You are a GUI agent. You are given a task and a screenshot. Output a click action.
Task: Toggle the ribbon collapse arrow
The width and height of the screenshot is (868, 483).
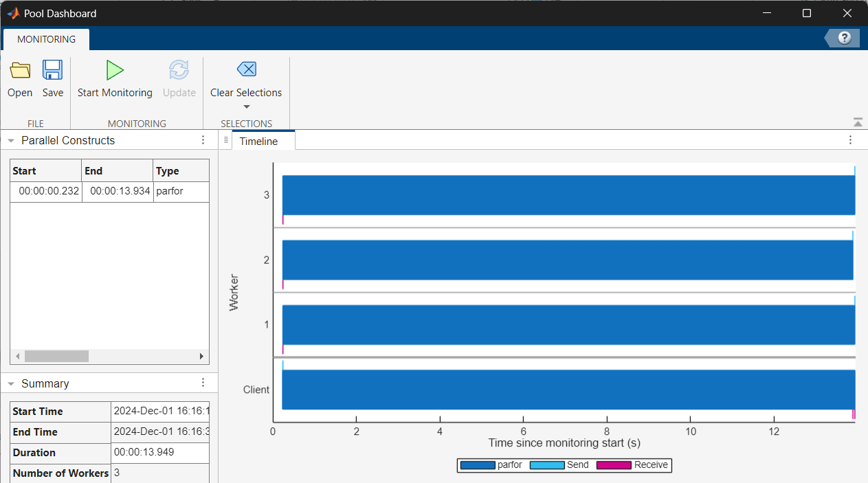point(858,122)
